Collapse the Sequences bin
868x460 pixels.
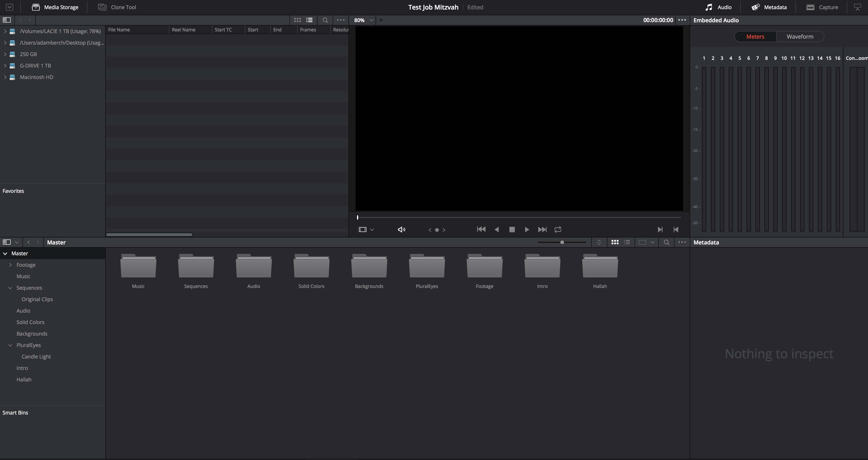pos(10,288)
